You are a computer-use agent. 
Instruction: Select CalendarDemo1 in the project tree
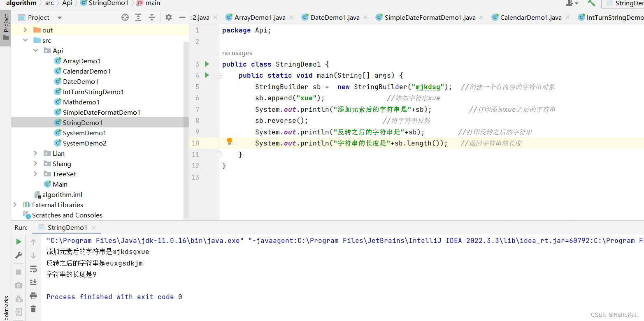pos(87,71)
